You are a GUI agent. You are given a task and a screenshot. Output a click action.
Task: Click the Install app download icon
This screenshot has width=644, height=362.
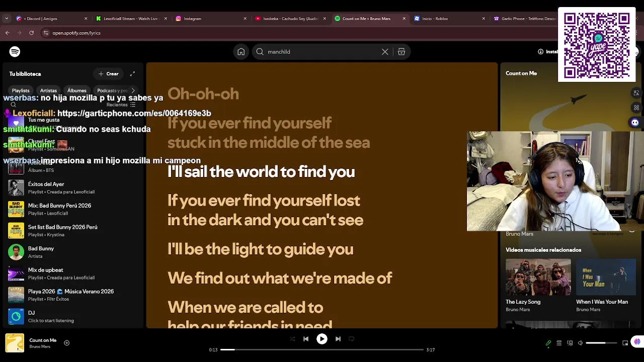tap(540, 51)
